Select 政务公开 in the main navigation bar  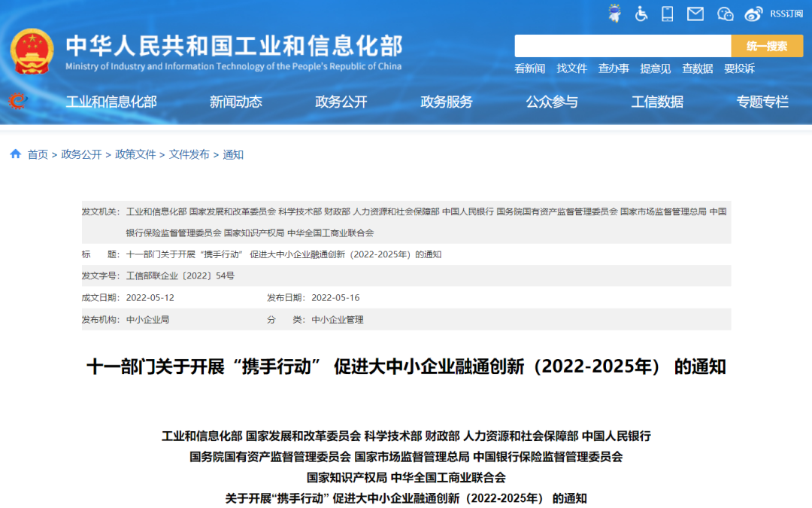pyautogui.click(x=341, y=102)
